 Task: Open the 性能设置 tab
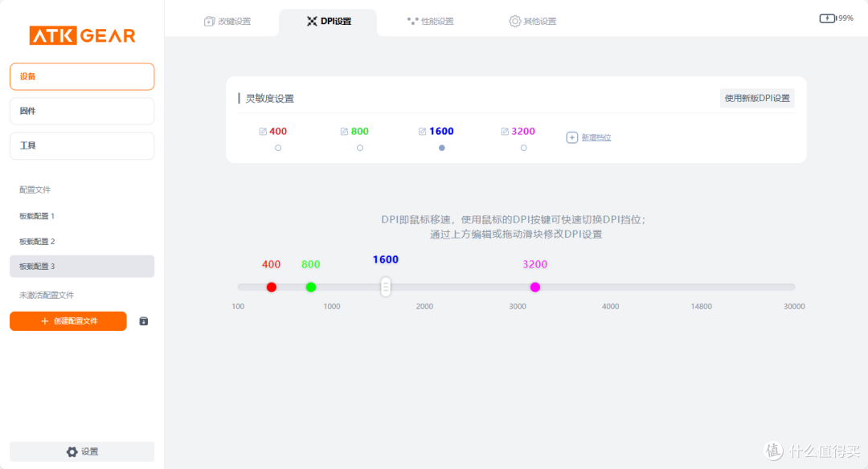[x=430, y=22]
